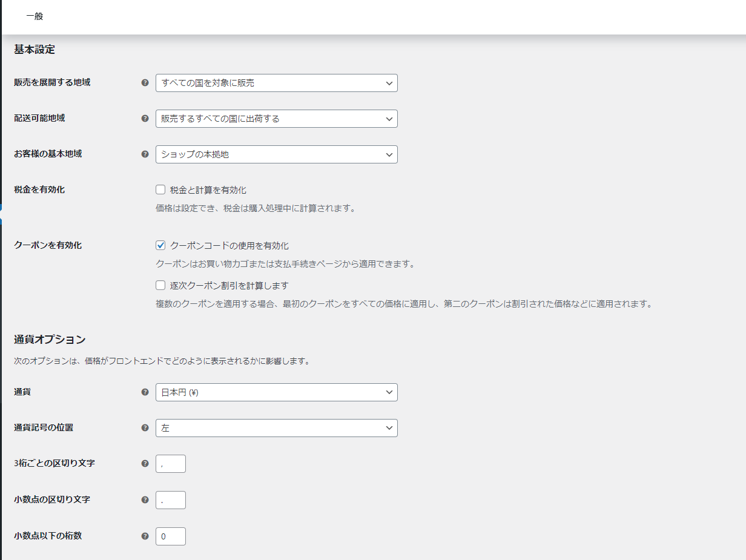This screenshot has width=746, height=560.
Task: Enable the 税金と計算を有効化 checkbox
Action: (x=160, y=189)
